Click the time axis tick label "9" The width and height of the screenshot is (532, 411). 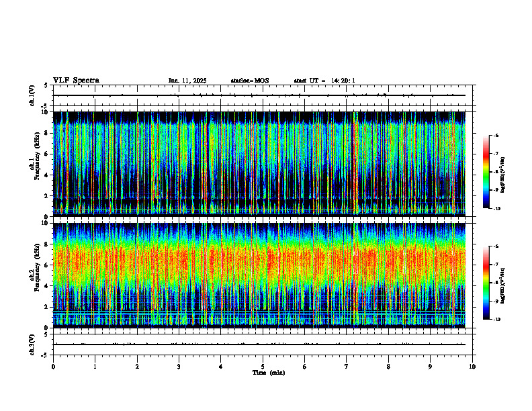pyautogui.click(x=430, y=367)
